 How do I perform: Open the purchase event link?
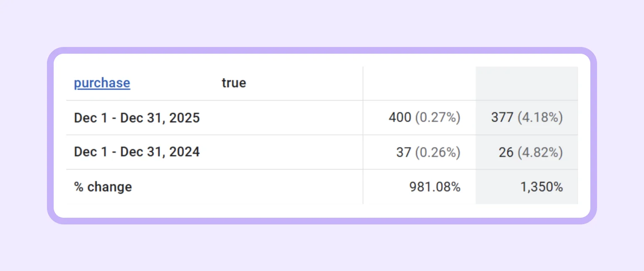[101, 83]
